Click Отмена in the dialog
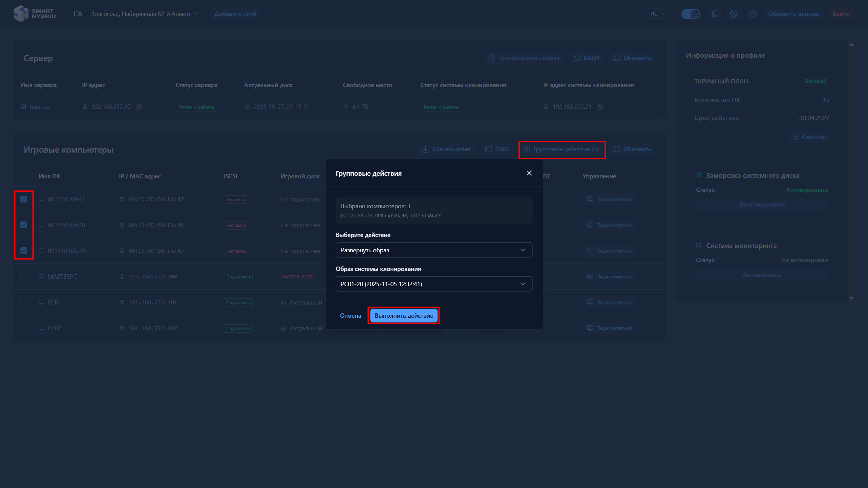This screenshot has height=488, width=868. 350,316
